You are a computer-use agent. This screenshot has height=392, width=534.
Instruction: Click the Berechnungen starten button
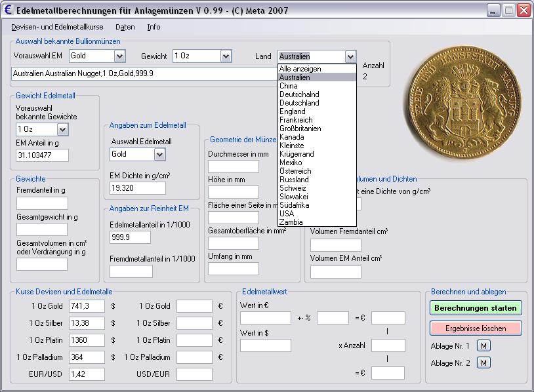pos(476,308)
